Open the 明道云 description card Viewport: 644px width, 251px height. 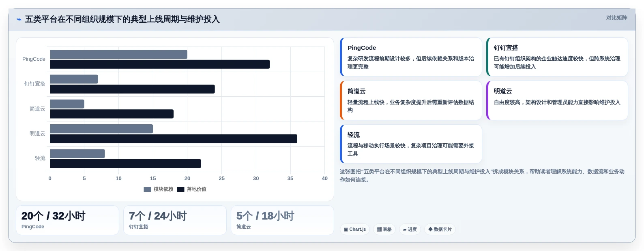pyautogui.click(x=557, y=100)
